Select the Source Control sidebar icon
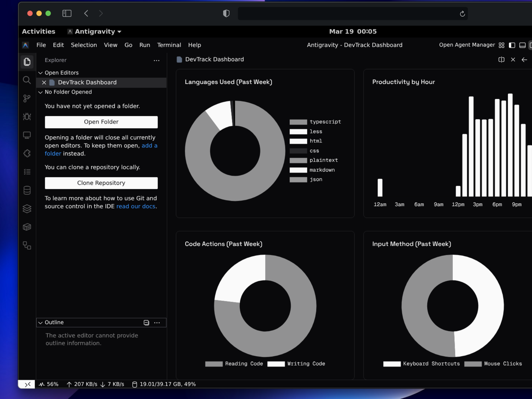The image size is (532, 399). point(27,98)
